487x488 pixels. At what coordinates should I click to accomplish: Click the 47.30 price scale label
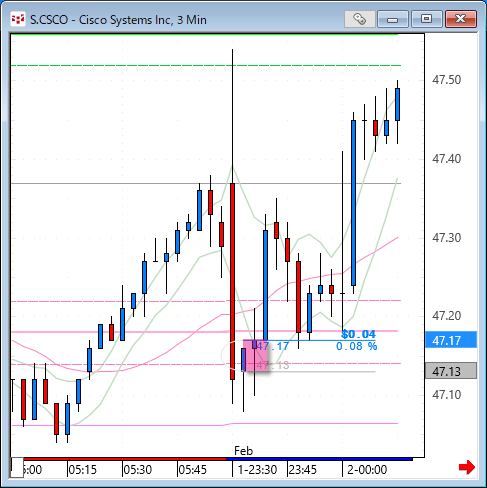pyautogui.click(x=446, y=238)
